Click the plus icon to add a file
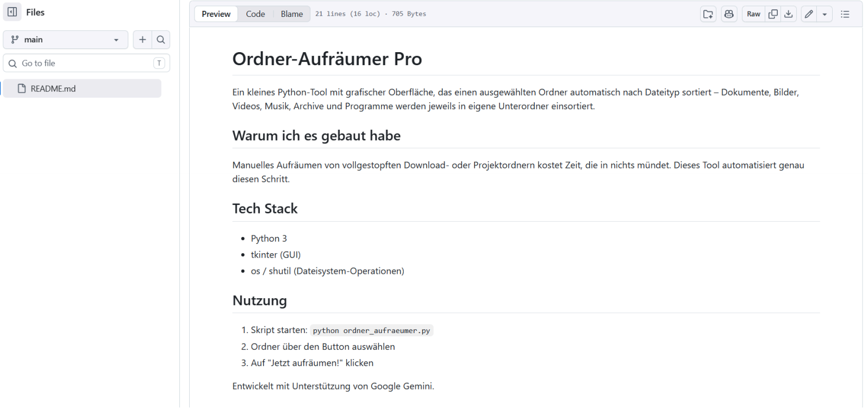Screen dimensions: 868x414 pos(142,40)
